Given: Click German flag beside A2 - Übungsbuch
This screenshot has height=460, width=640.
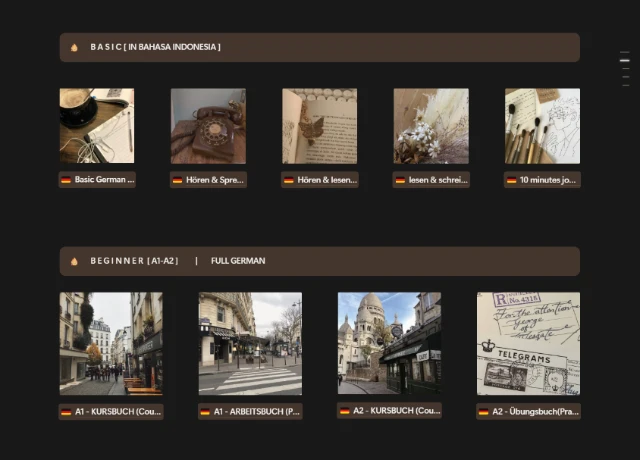Looking at the screenshot, I should (x=483, y=411).
